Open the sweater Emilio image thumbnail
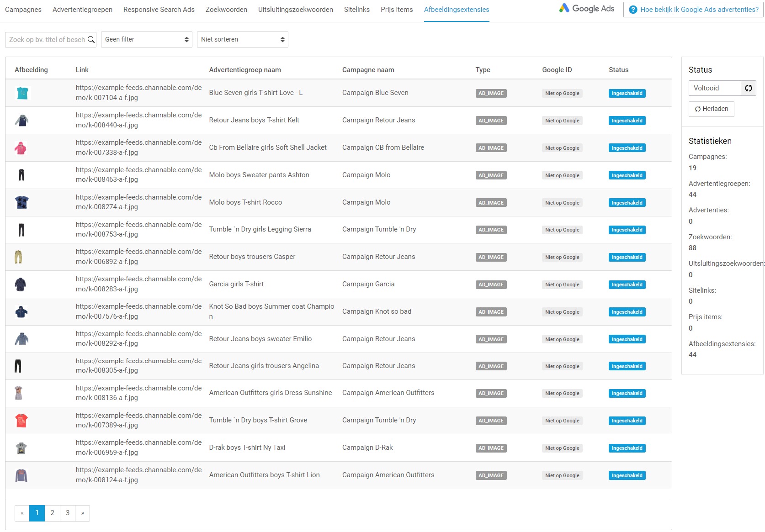The width and height of the screenshot is (765, 532). point(21,339)
